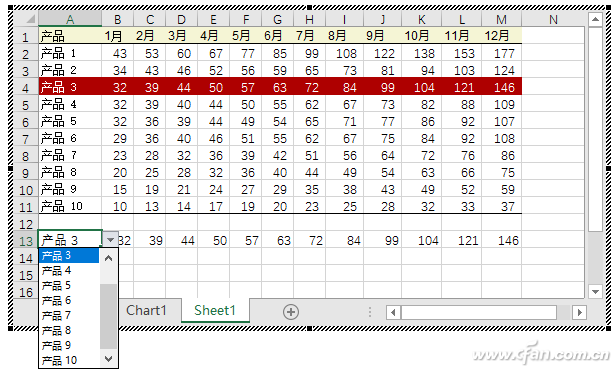Click the 产品 7 cell in row 8
Image resolution: width=616 pixels, height=371 pixels.
point(70,155)
